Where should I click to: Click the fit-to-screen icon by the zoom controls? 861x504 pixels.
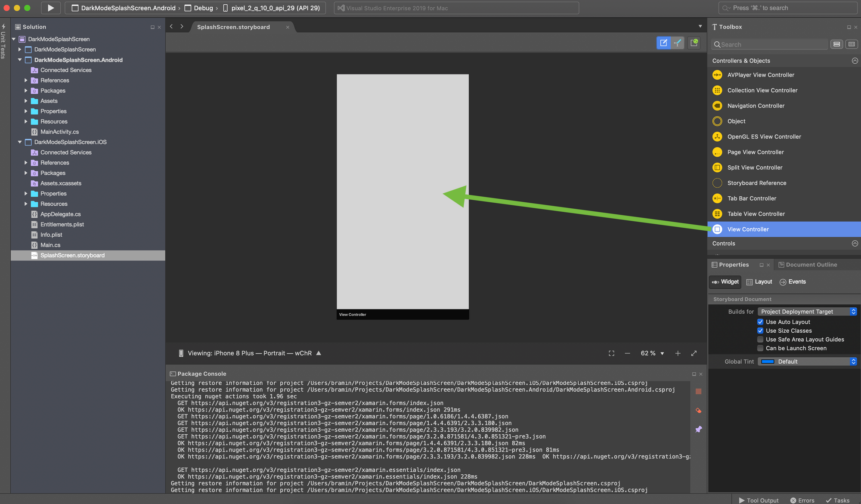(x=611, y=353)
